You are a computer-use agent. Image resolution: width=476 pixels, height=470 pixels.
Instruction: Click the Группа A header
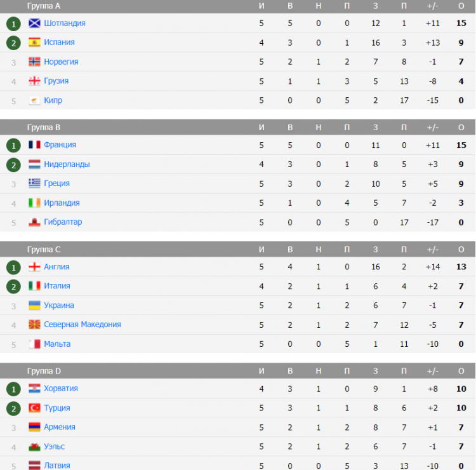pos(44,6)
